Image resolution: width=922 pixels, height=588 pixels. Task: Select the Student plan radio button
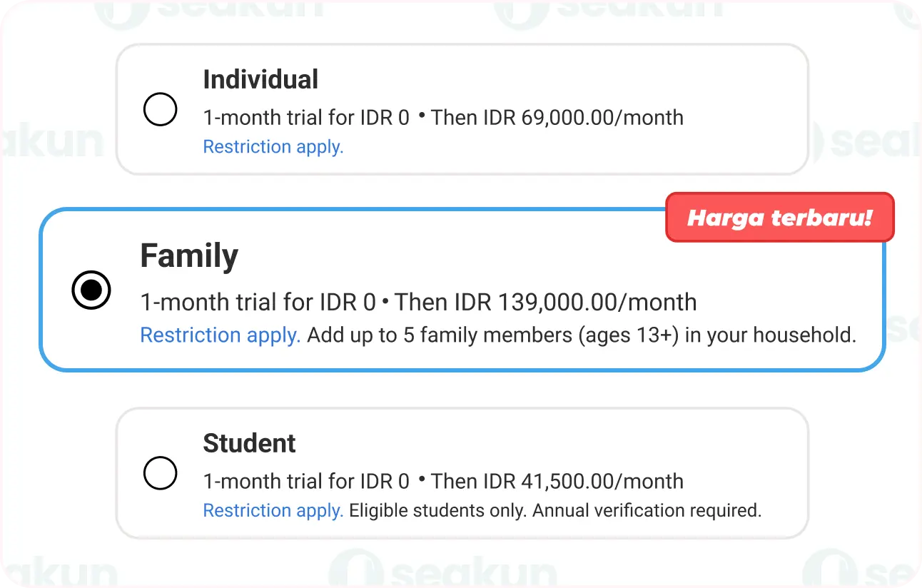point(160,473)
